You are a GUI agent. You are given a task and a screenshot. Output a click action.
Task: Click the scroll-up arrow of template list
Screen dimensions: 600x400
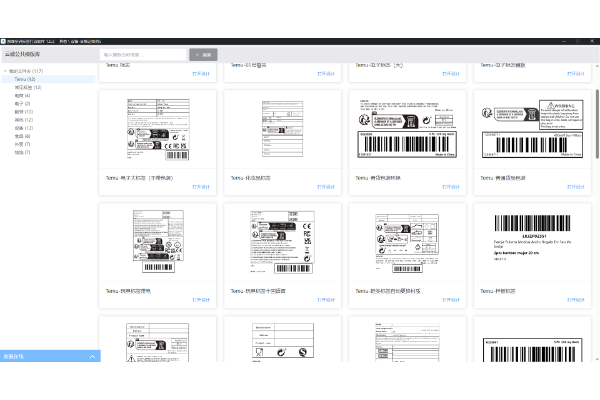pyautogui.click(x=597, y=66)
